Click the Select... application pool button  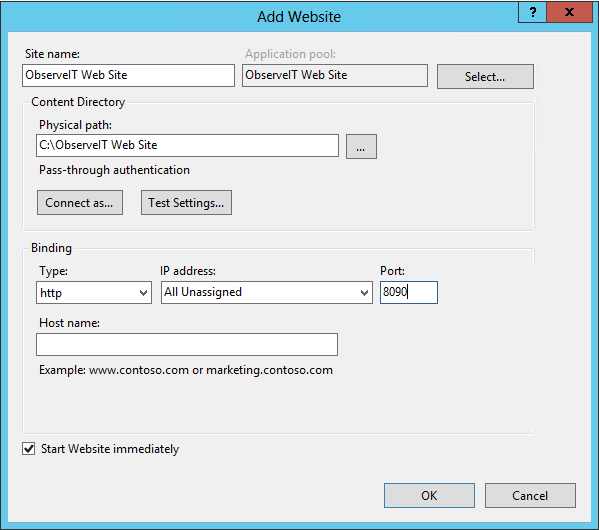click(x=485, y=76)
